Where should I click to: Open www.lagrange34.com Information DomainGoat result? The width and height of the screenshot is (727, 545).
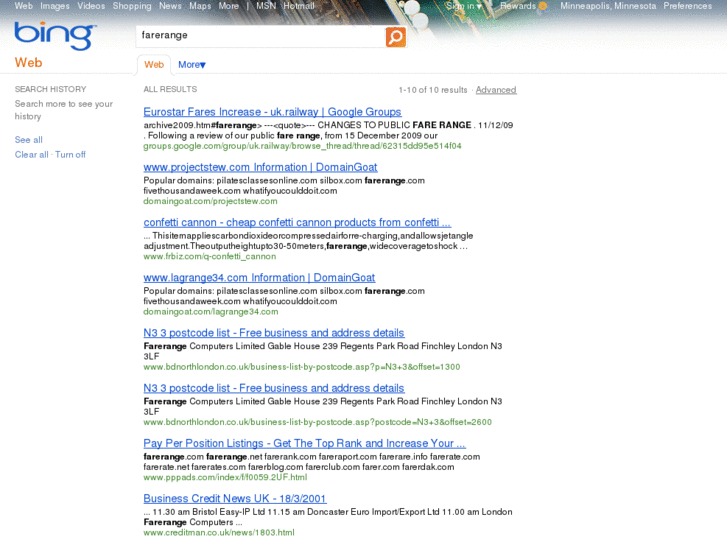tap(259, 277)
